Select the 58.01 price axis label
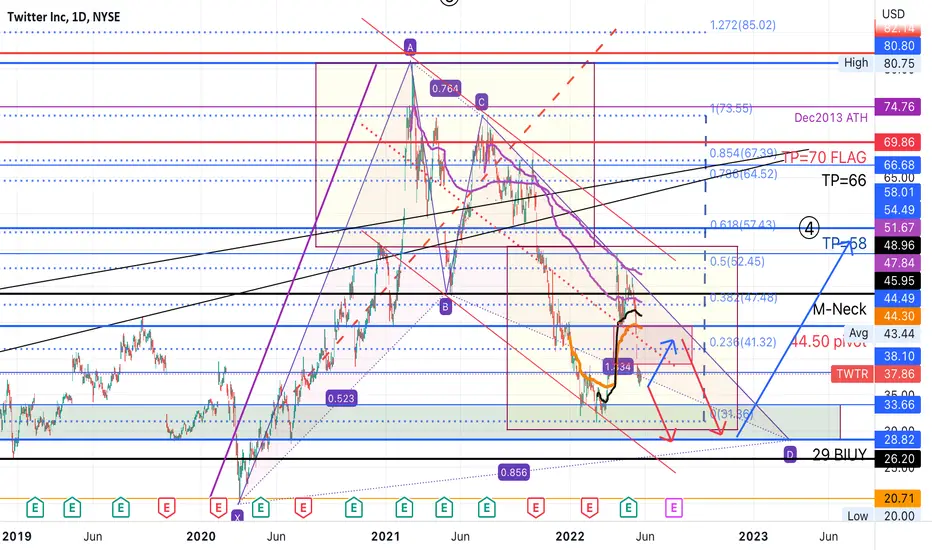This screenshot has height=550, width=932. coord(898,191)
